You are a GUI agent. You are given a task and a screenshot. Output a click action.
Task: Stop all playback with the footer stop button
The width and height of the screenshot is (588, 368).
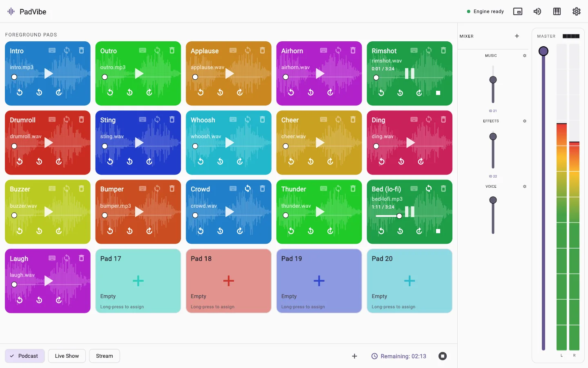coord(443,356)
